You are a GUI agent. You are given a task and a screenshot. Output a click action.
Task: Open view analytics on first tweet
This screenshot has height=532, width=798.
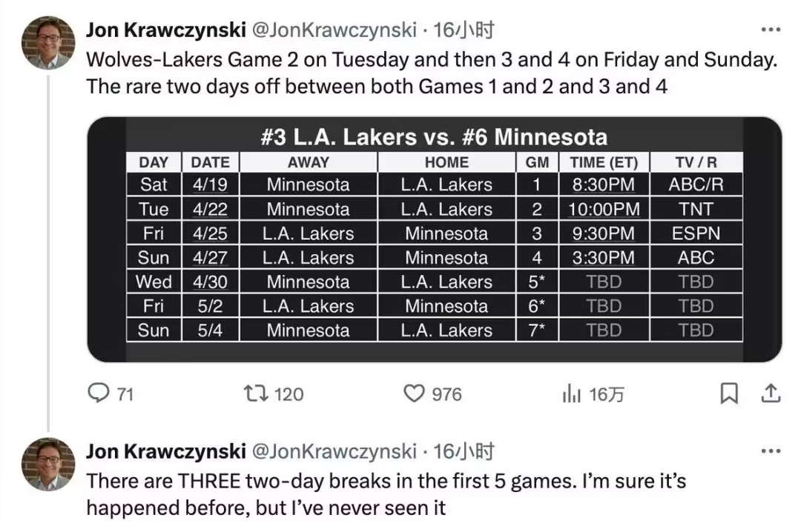point(571,393)
